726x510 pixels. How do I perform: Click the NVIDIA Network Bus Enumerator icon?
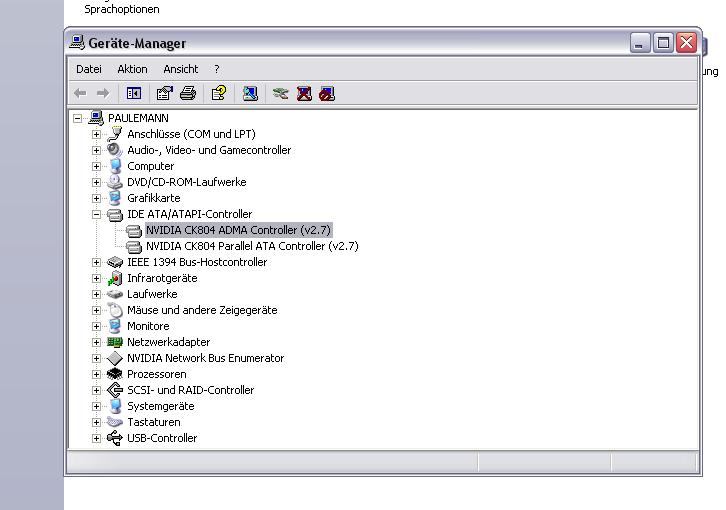point(115,358)
